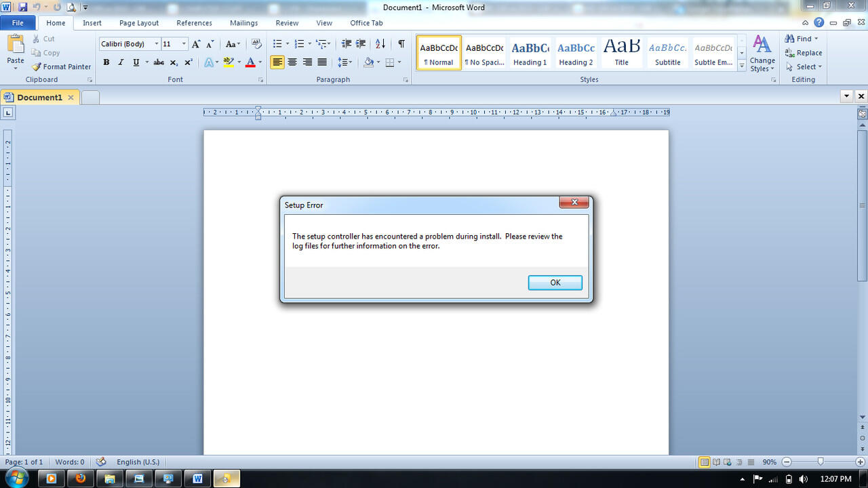This screenshot has height=488, width=868.
Task: Click OK in Setup Error dialog
Action: [555, 283]
